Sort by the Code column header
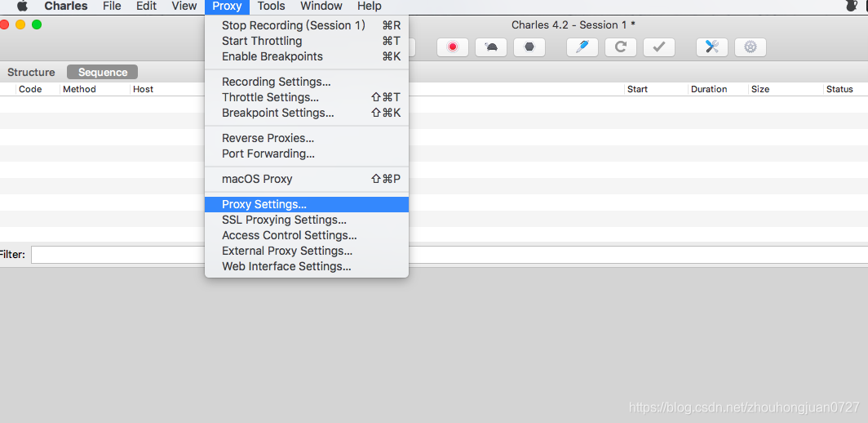This screenshot has height=423, width=868. [x=30, y=89]
